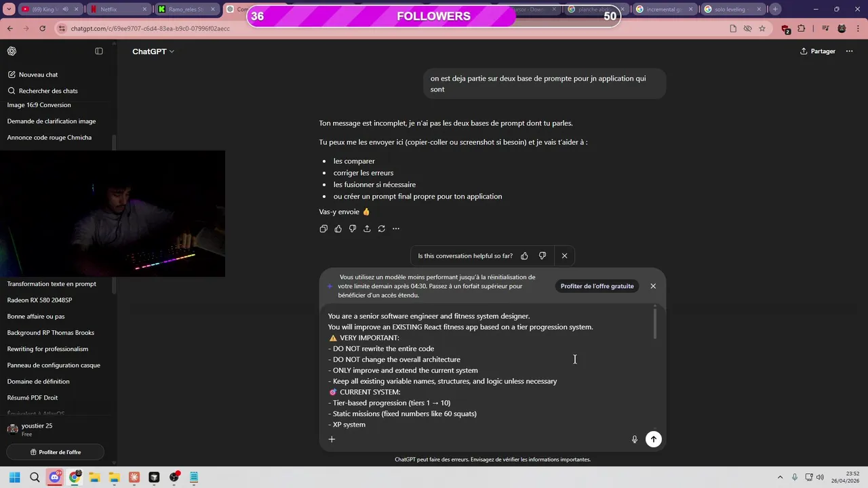Open the browser extensions puzzle icon
Image resolution: width=868 pixels, height=488 pixels.
[802, 28]
